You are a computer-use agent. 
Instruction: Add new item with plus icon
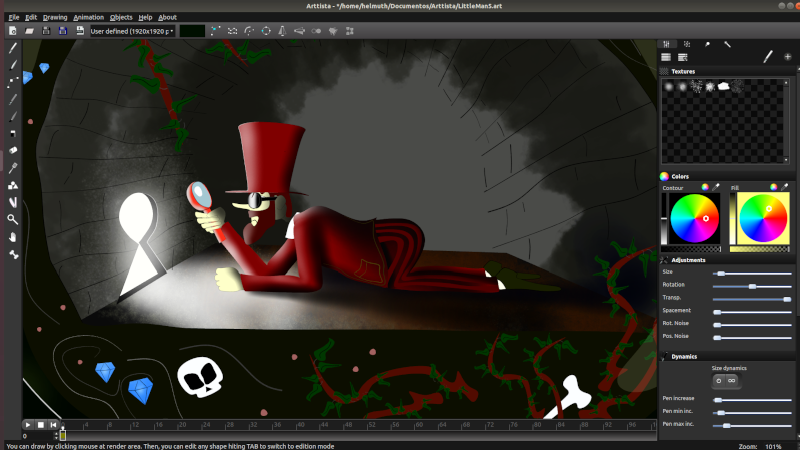click(787, 58)
